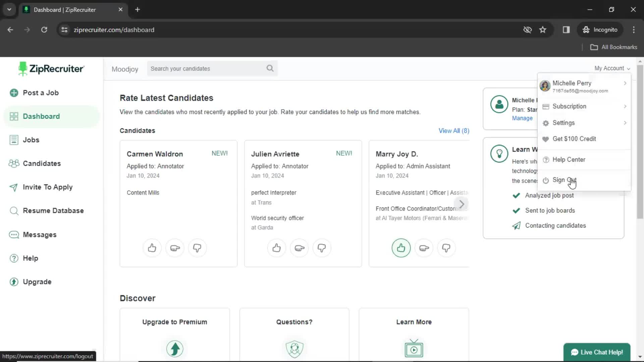Open Candidates in sidebar
The width and height of the screenshot is (644, 362).
coord(52,164)
